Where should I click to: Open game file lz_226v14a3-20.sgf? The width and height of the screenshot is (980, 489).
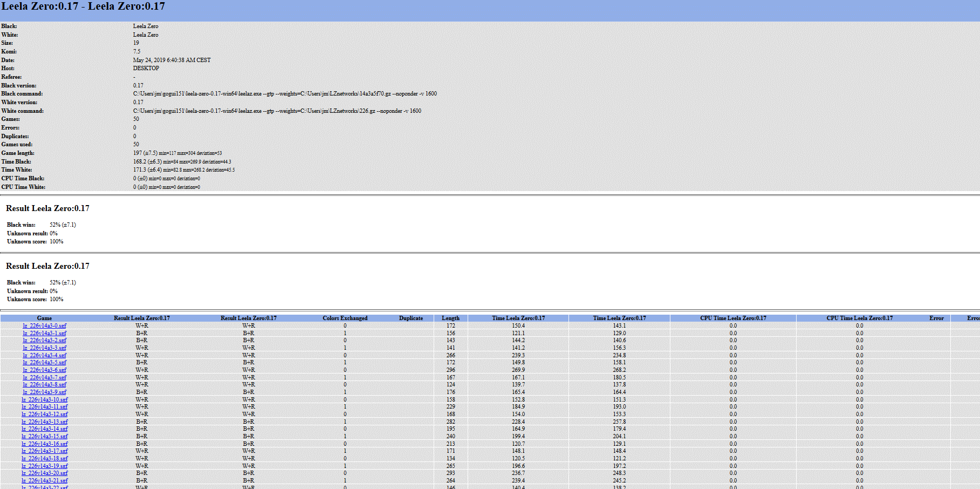click(x=44, y=473)
